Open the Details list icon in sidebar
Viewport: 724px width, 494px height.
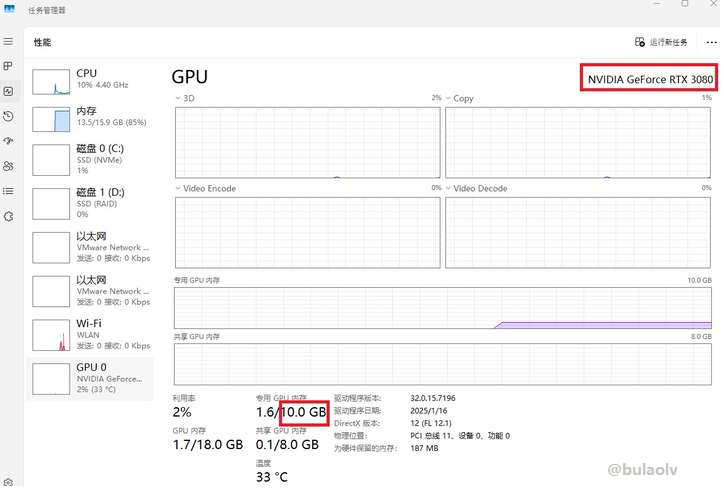[8, 191]
